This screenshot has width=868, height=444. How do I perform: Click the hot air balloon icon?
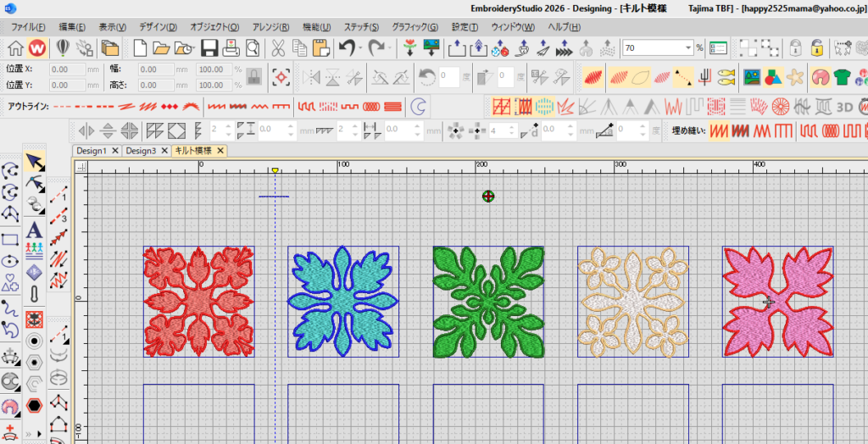coord(63,48)
